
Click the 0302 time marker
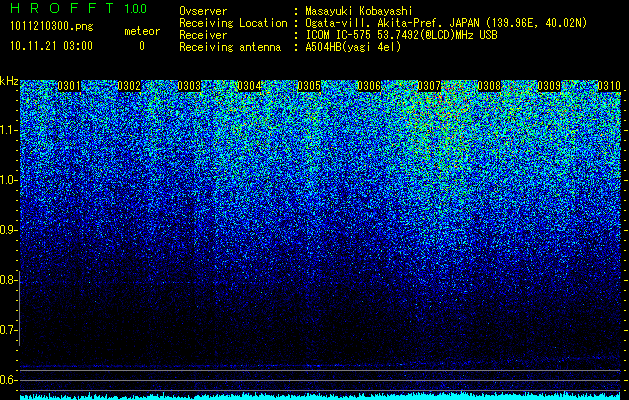pyautogui.click(x=129, y=86)
